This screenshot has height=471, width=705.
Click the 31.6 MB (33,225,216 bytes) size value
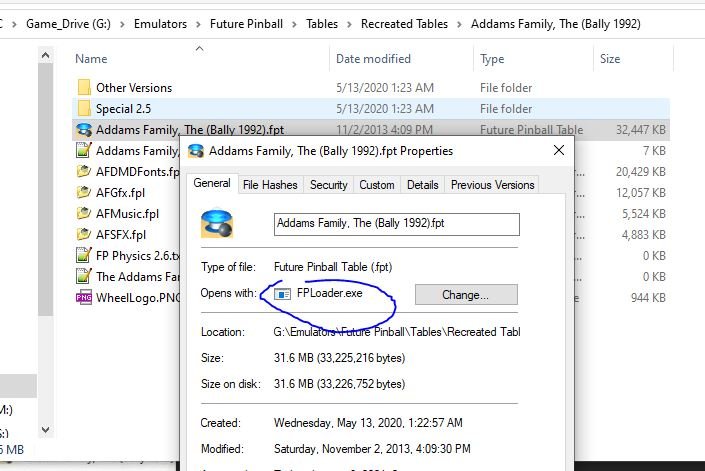coord(339,358)
